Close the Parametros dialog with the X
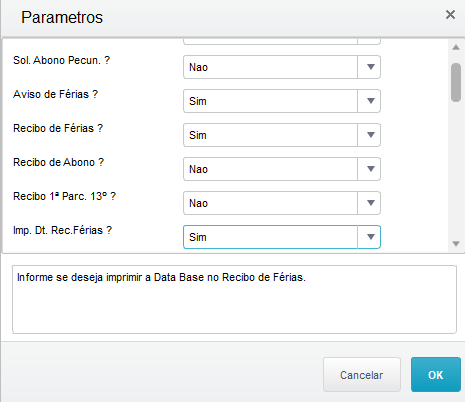The height and width of the screenshot is (402, 465). [x=450, y=14]
